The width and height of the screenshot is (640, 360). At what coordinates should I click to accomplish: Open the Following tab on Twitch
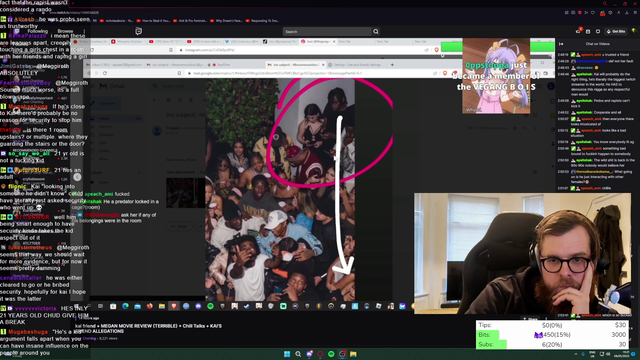point(38,31)
